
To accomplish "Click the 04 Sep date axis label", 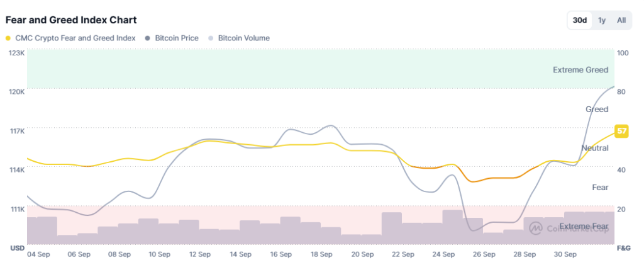I will [x=38, y=254].
